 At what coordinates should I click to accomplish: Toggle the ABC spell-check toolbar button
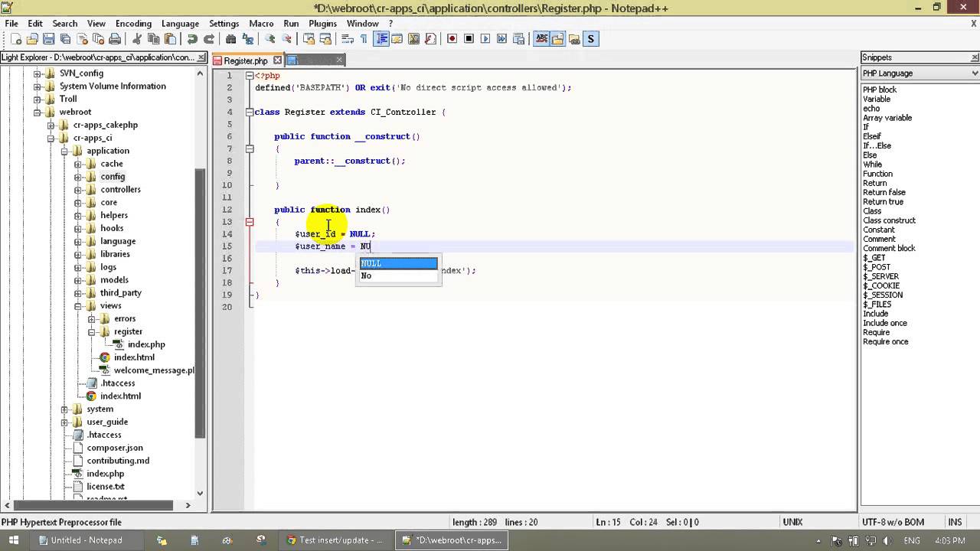coord(541,39)
